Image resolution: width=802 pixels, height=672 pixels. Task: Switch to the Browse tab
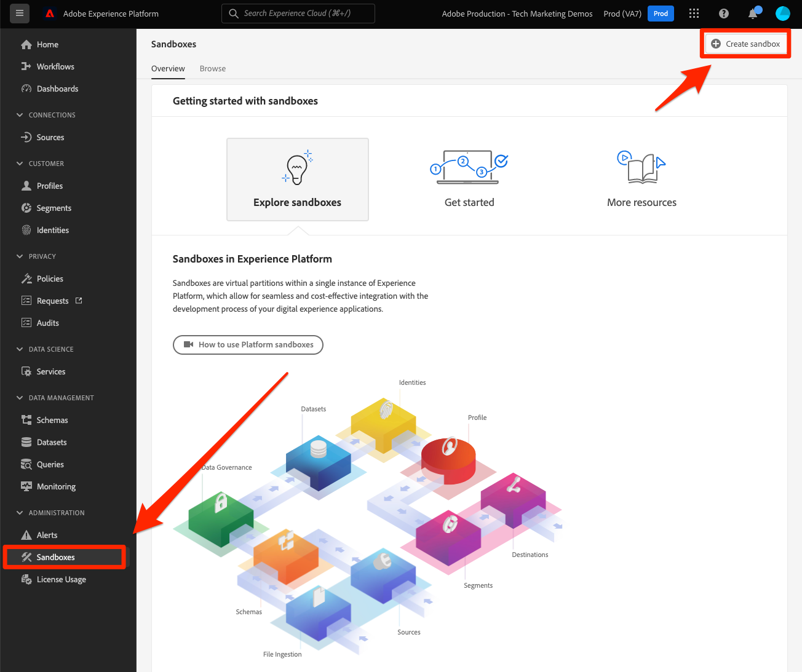point(213,69)
